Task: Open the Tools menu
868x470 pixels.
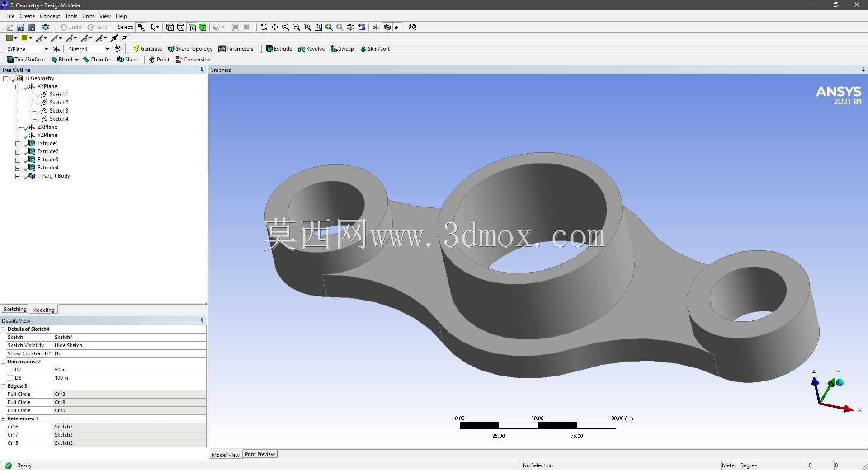Action: tap(71, 16)
